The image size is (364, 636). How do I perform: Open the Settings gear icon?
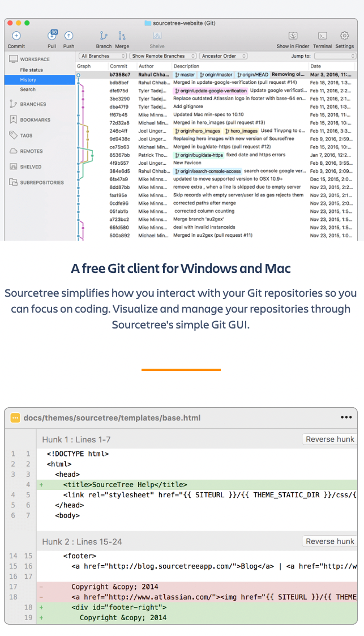tap(344, 36)
